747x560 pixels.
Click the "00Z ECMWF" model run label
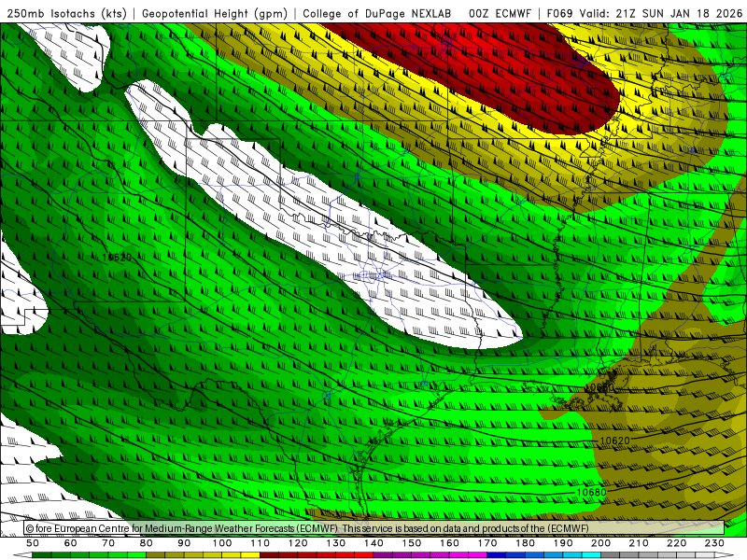pos(500,13)
